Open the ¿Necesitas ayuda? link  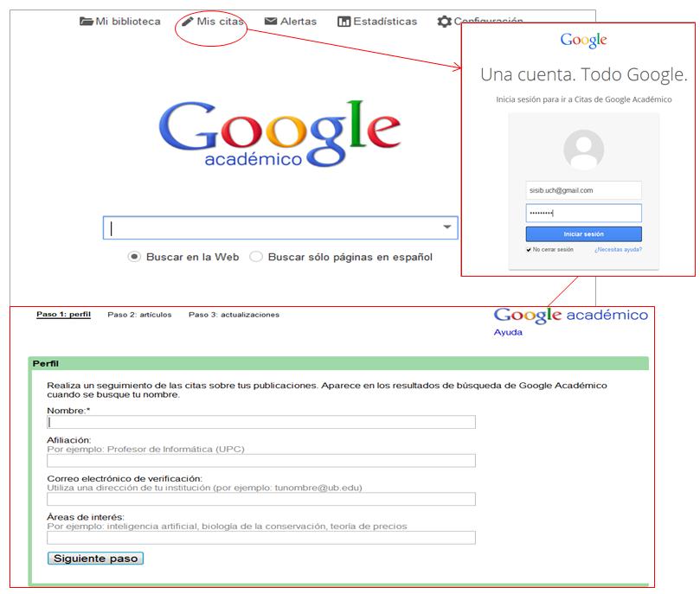point(618,250)
